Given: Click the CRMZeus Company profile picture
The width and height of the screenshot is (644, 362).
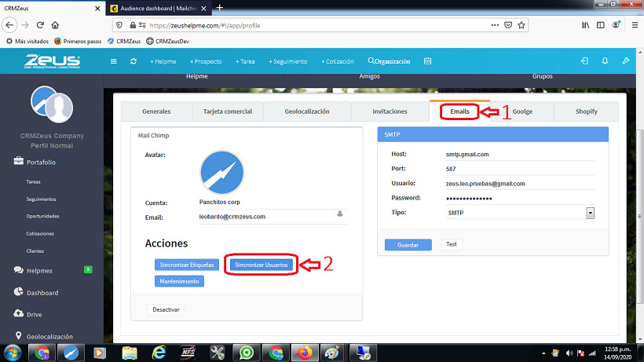Looking at the screenshot, I should pos(52,104).
